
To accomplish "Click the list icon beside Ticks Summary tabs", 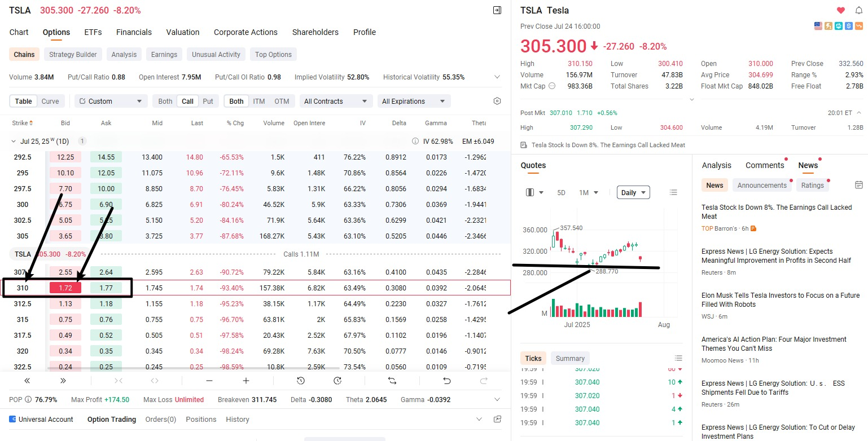I will pyautogui.click(x=678, y=358).
